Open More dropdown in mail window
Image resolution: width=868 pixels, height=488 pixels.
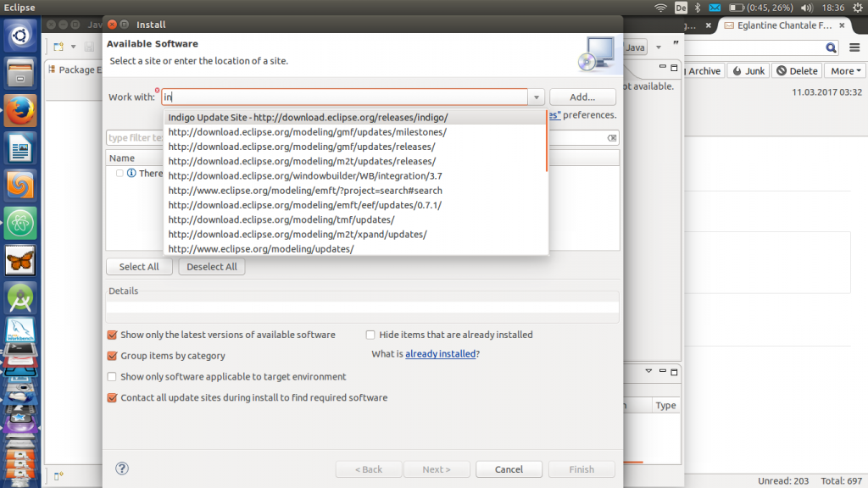coord(845,71)
